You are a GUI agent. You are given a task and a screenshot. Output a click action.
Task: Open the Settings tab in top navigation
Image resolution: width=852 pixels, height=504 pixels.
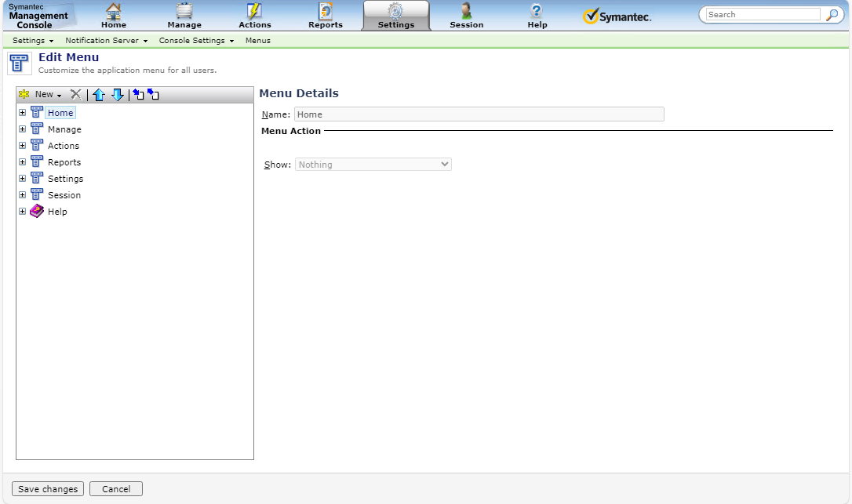[396, 16]
